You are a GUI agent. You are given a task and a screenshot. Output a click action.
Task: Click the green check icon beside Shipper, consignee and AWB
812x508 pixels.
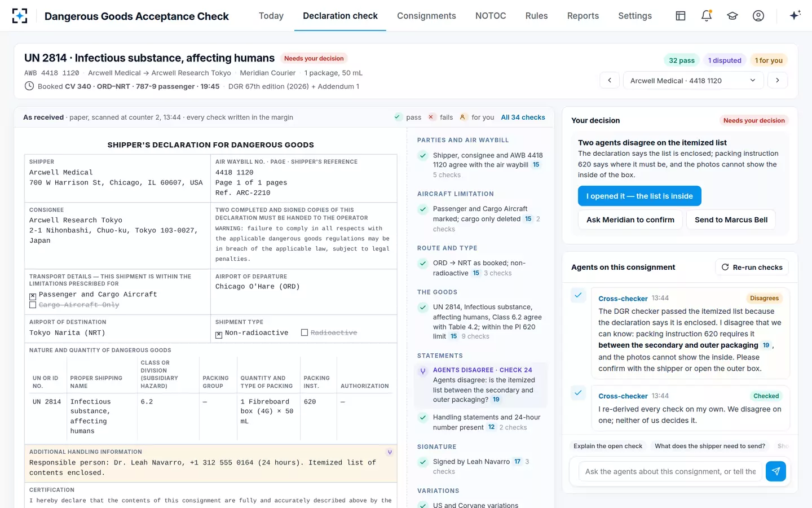point(422,156)
